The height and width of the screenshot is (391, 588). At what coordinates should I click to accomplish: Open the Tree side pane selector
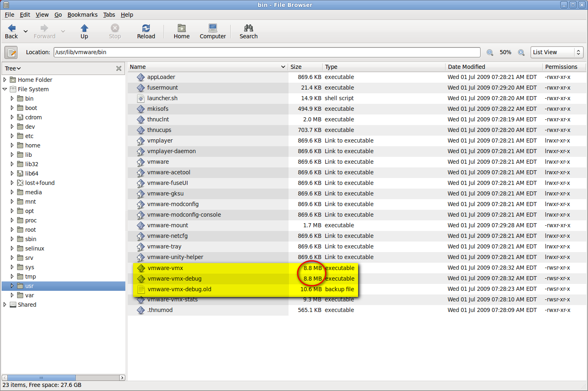[x=13, y=68]
